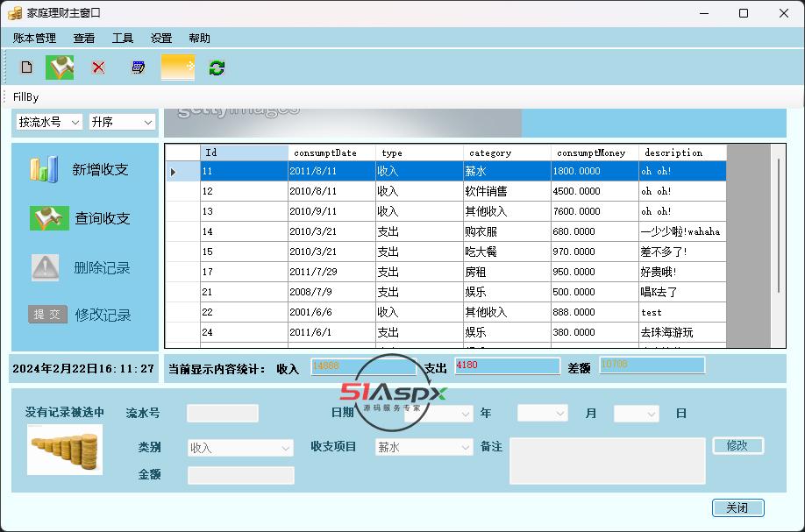This screenshot has width=805, height=532.
Task: Click the warning triangle icon beside 删除记录
Action: click(x=45, y=267)
